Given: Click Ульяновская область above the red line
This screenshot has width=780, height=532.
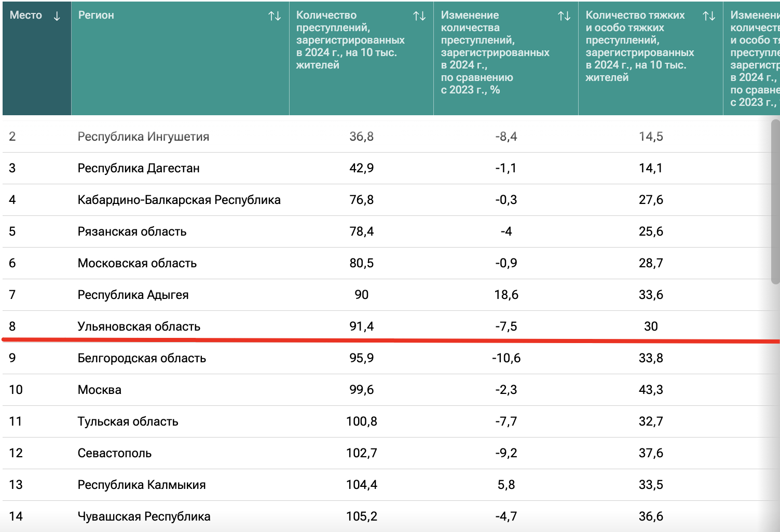Looking at the screenshot, I should point(139,326).
